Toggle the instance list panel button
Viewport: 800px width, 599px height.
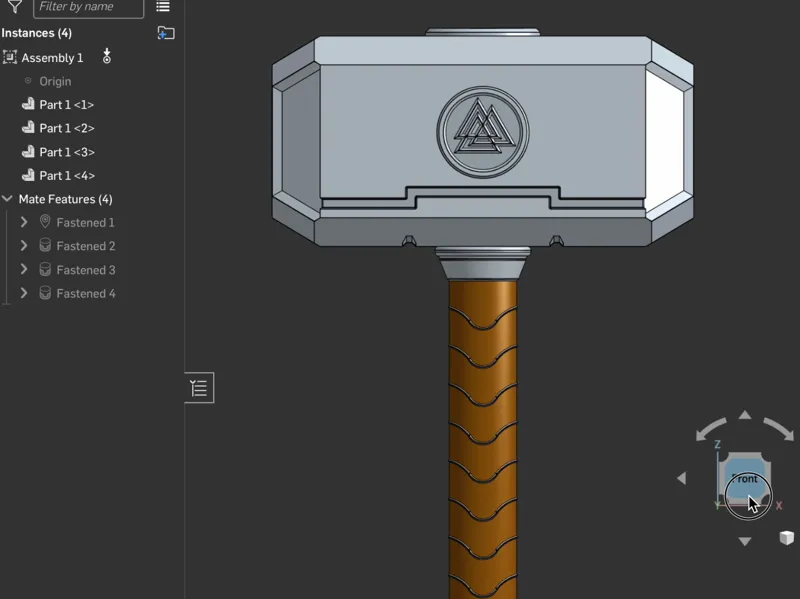pos(199,388)
